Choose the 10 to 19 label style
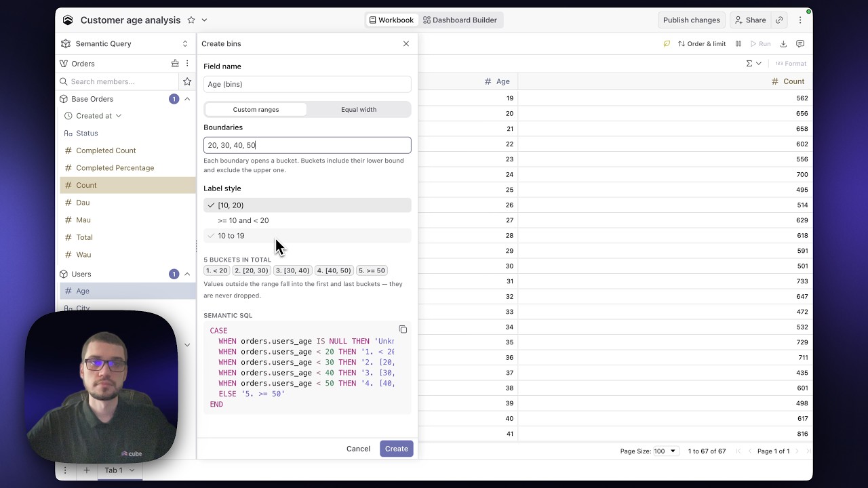Screen dimensions: 868x488 point(307,236)
